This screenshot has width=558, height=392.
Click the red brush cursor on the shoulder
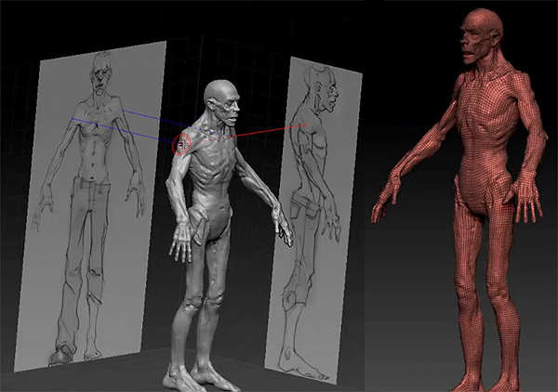(181, 144)
